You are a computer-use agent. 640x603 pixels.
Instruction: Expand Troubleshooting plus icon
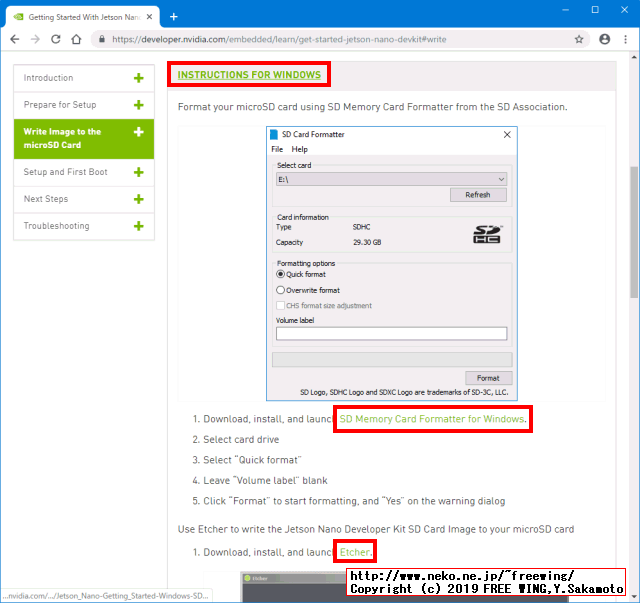point(139,226)
